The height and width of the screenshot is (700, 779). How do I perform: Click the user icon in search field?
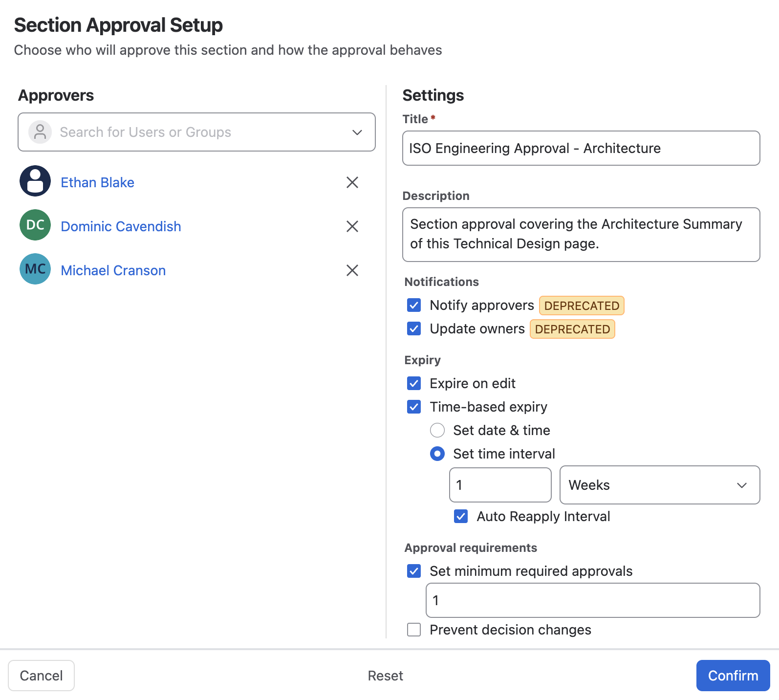(x=40, y=132)
